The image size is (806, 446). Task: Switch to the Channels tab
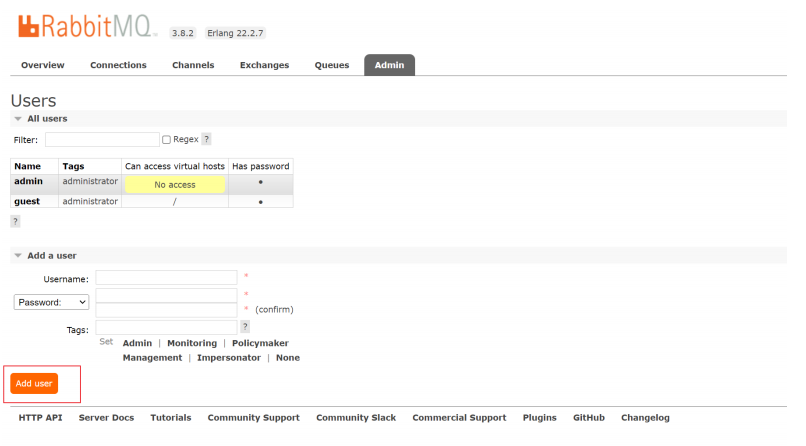(193, 65)
